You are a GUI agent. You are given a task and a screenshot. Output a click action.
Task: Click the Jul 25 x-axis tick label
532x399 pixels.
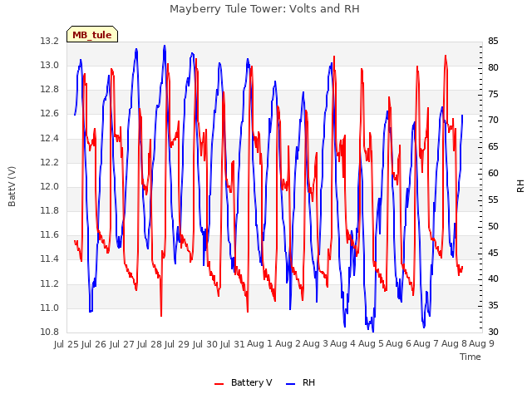pos(66,344)
